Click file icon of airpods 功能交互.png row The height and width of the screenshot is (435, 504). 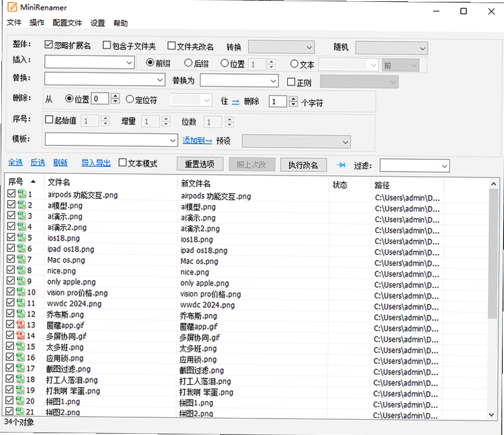[22, 194]
